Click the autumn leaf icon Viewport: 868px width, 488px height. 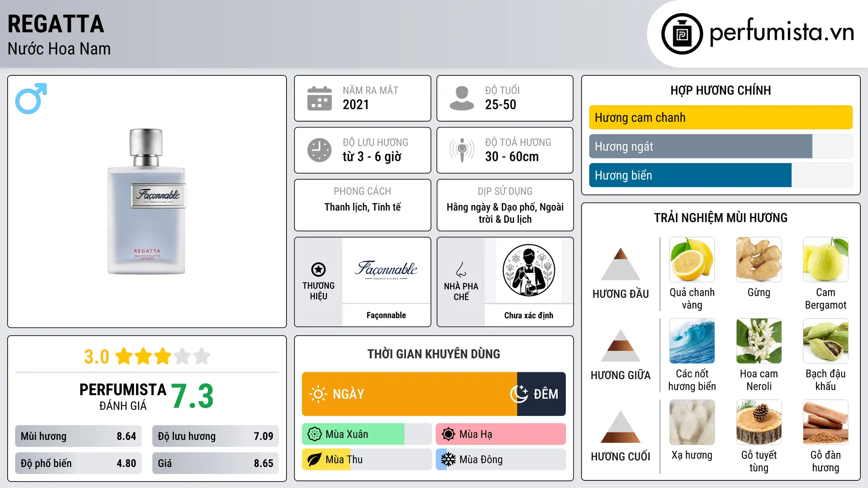pyautogui.click(x=314, y=460)
